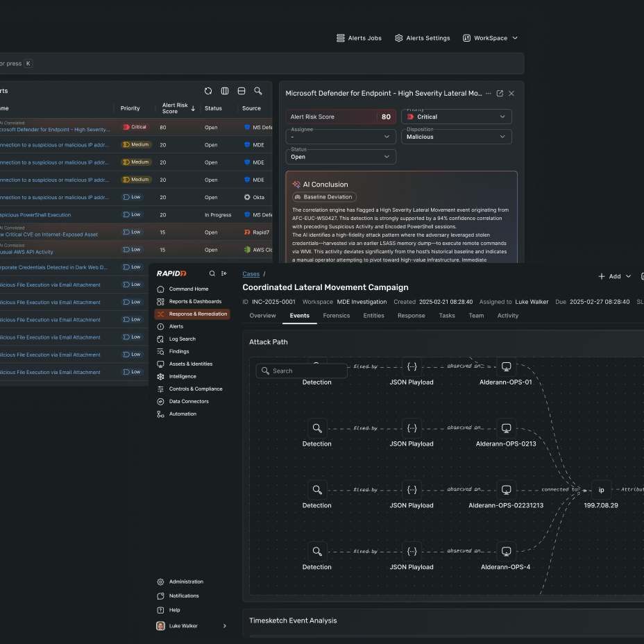Open more options ellipsis in alert detail panel

489,93
